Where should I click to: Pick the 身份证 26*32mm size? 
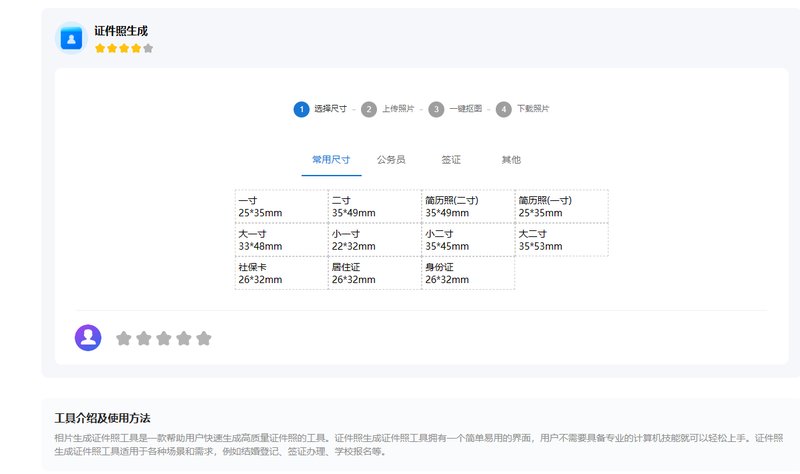pyautogui.click(x=467, y=273)
